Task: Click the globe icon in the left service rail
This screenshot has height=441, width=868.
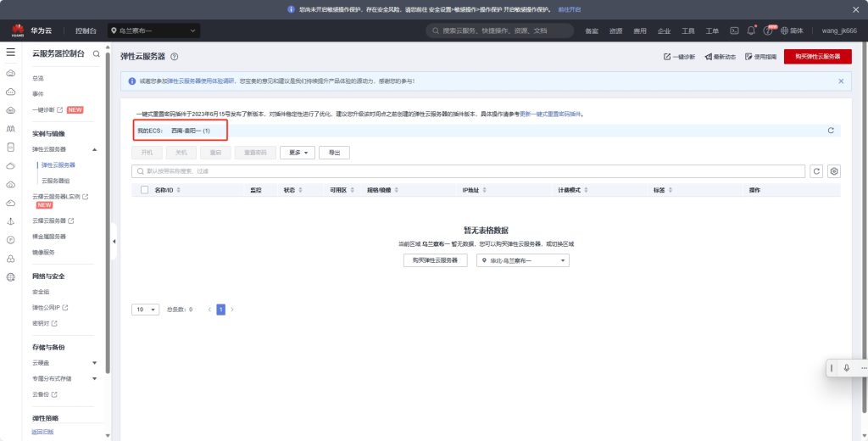Action: (x=10, y=277)
